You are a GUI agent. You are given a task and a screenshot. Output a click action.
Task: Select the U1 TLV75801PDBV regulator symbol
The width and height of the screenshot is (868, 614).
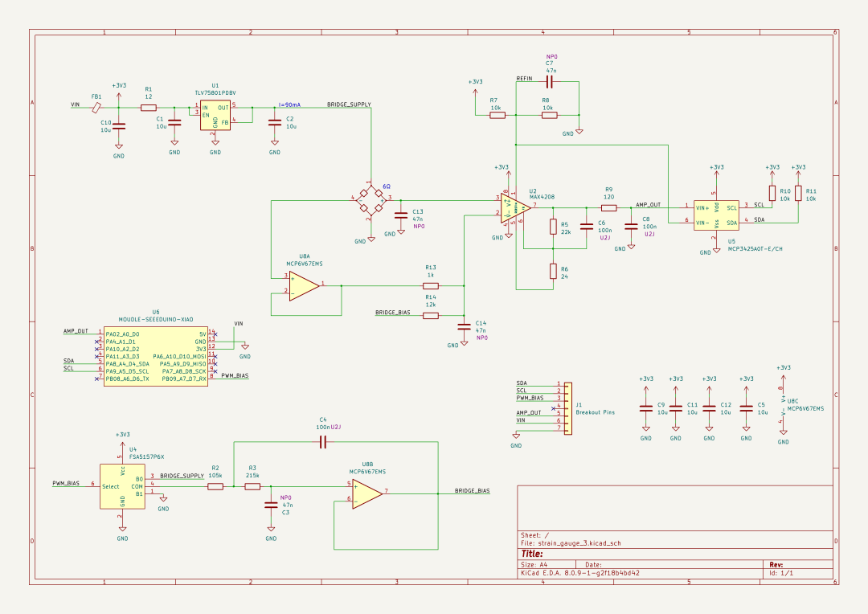pos(215,115)
